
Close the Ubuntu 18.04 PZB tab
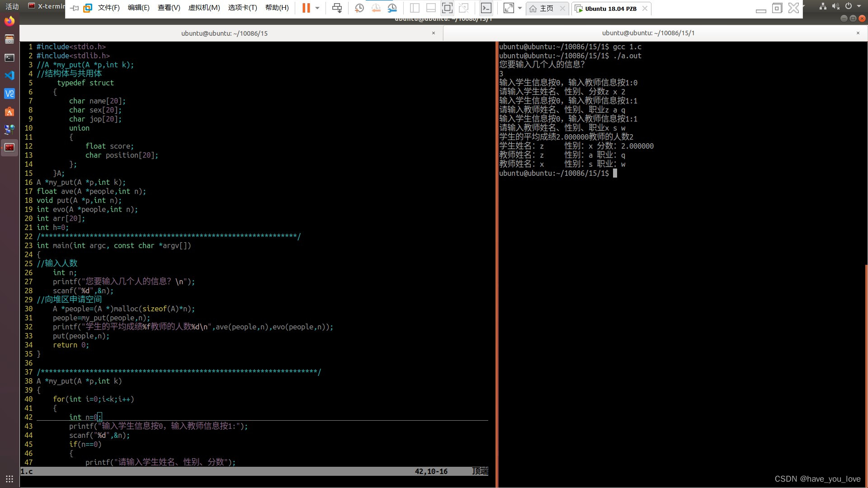tap(645, 9)
